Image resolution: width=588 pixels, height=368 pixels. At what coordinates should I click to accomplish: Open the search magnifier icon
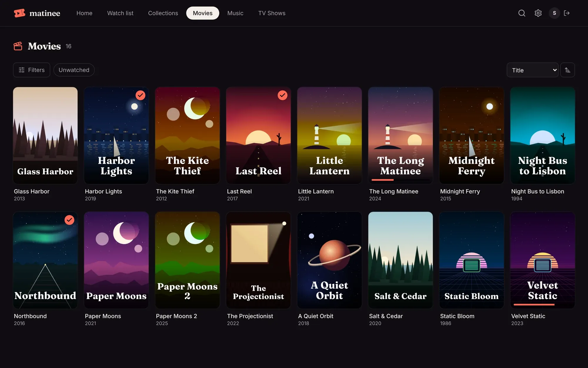[x=522, y=13]
